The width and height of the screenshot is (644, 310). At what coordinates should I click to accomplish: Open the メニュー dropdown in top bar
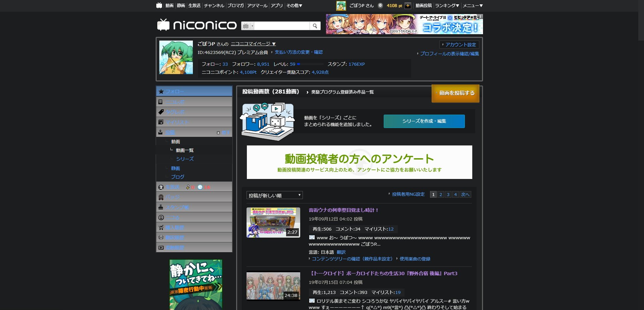click(x=473, y=5)
